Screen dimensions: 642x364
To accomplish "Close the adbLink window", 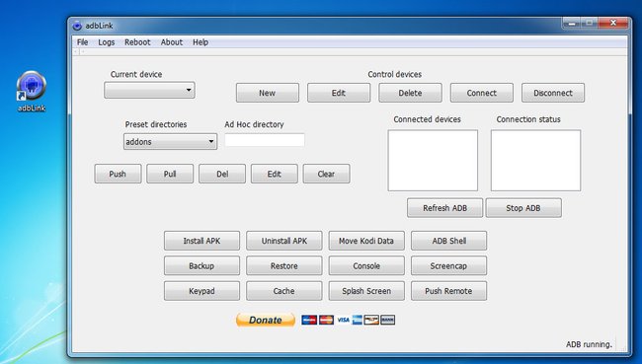I will pyautogui.click(x=613, y=23).
